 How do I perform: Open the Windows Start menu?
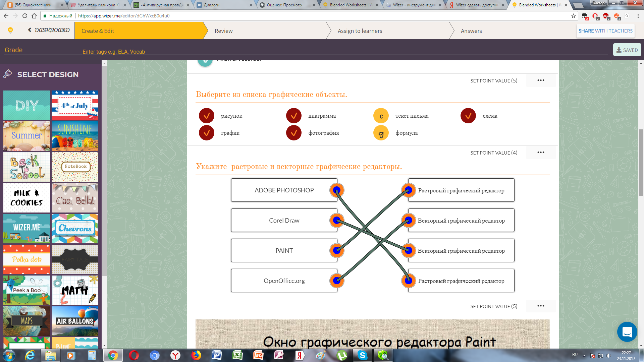coord(9,355)
